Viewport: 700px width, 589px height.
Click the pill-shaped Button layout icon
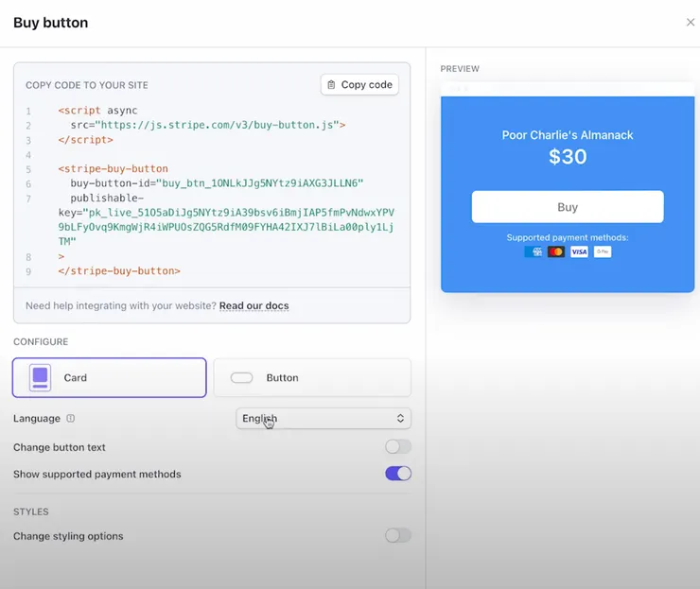[x=241, y=377]
